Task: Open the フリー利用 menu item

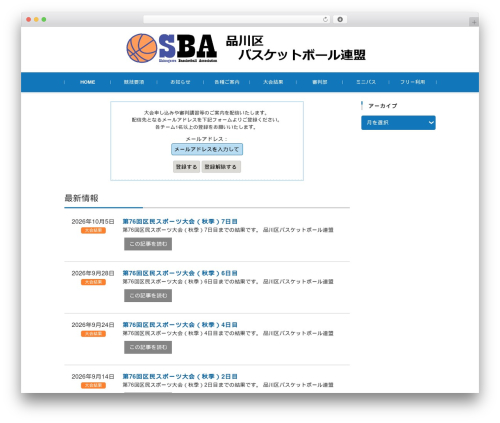Action: coord(412,82)
